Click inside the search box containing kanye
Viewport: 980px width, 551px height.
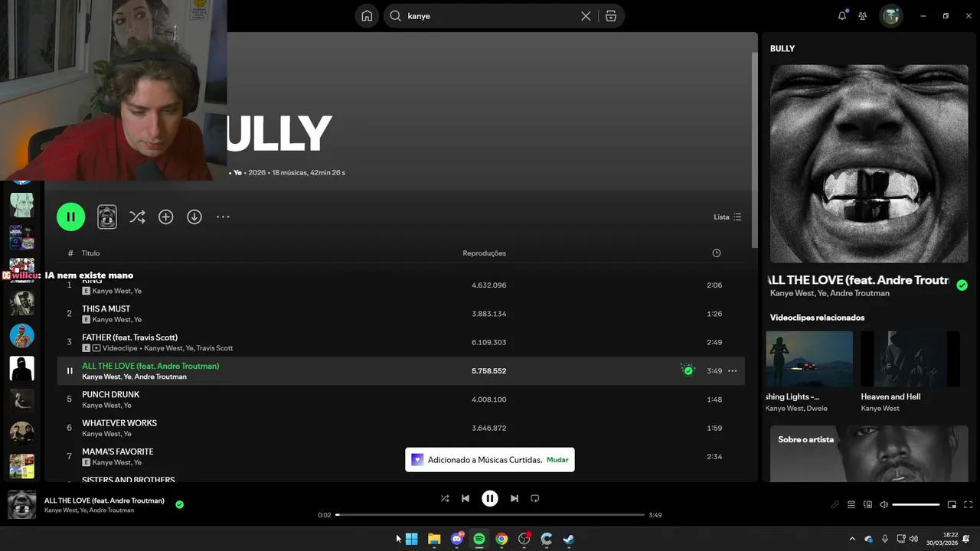(490, 16)
